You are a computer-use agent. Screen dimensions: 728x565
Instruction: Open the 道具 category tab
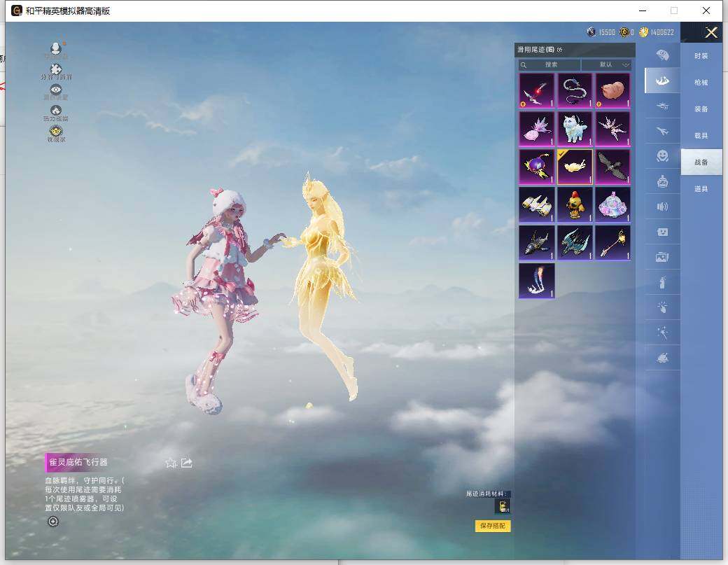(x=701, y=188)
